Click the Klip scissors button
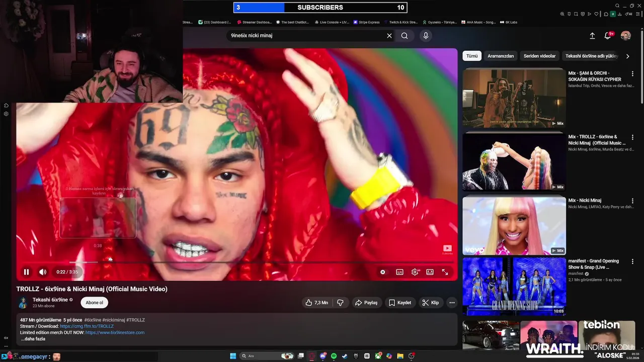The width and height of the screenshot is (644, 362). 431,303
